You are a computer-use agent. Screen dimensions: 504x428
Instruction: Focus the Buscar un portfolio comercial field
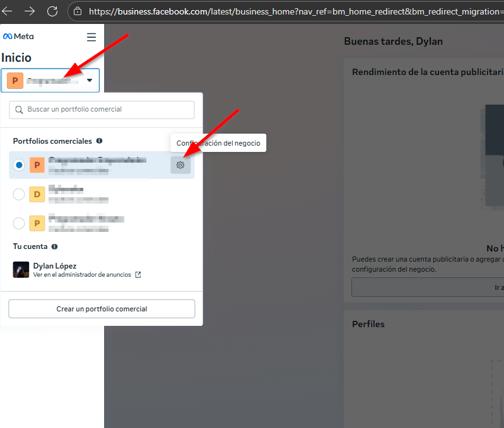(x=102, y=110)
